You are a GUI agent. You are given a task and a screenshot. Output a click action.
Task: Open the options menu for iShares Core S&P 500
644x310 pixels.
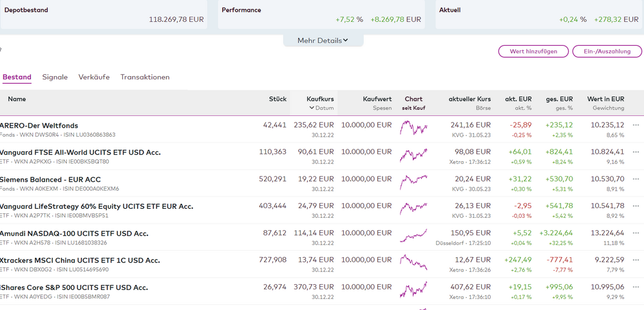pos(636,287)
